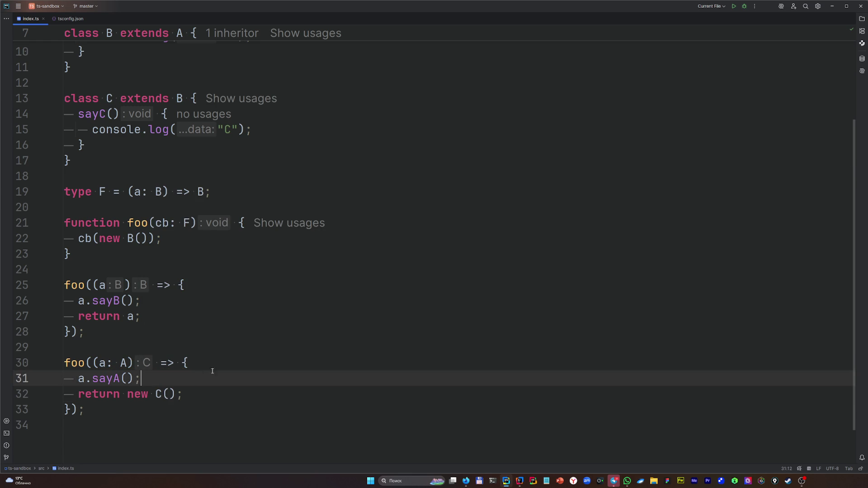Expand the ts-sandbox project dropdown
The width and height of the screenshot is (868, 488).
pyautogui.click(x=47, y=6)
